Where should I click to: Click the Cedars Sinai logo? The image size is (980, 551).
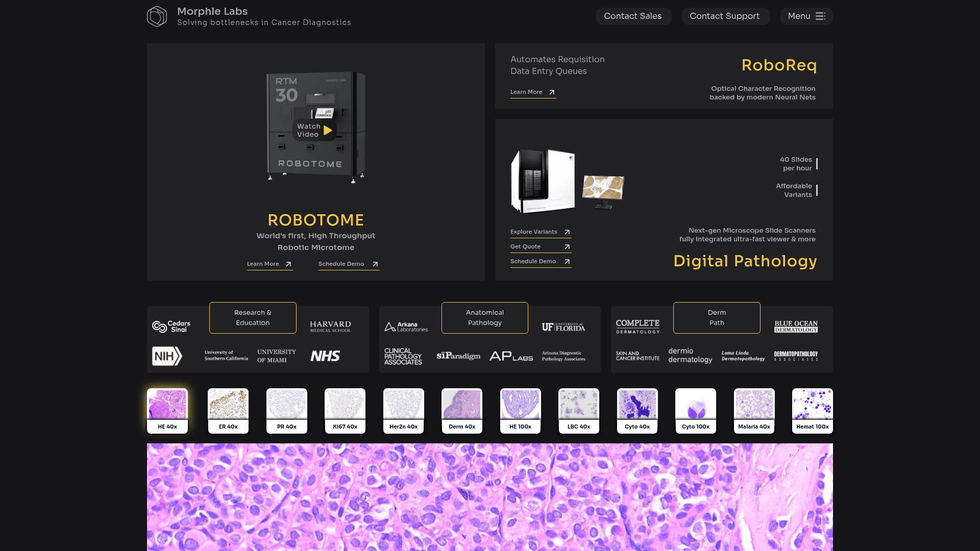171,327
